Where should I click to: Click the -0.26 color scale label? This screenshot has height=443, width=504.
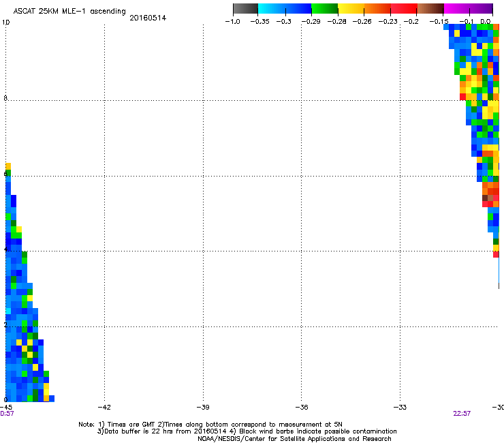coord(362,22)
